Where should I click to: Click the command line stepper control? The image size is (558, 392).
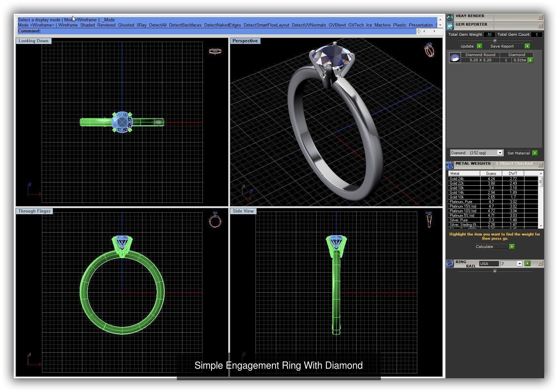[x=419, y=31]
